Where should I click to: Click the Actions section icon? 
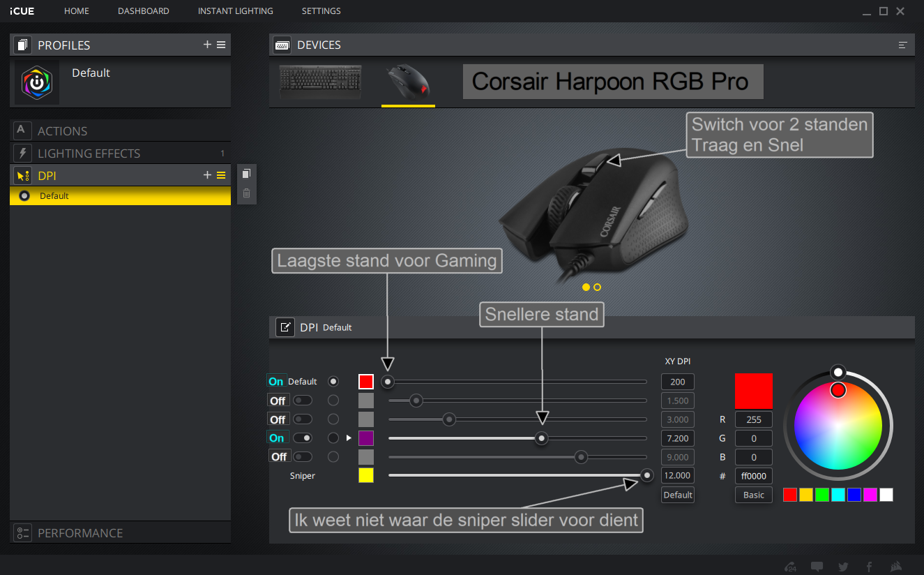click(22, 130)
